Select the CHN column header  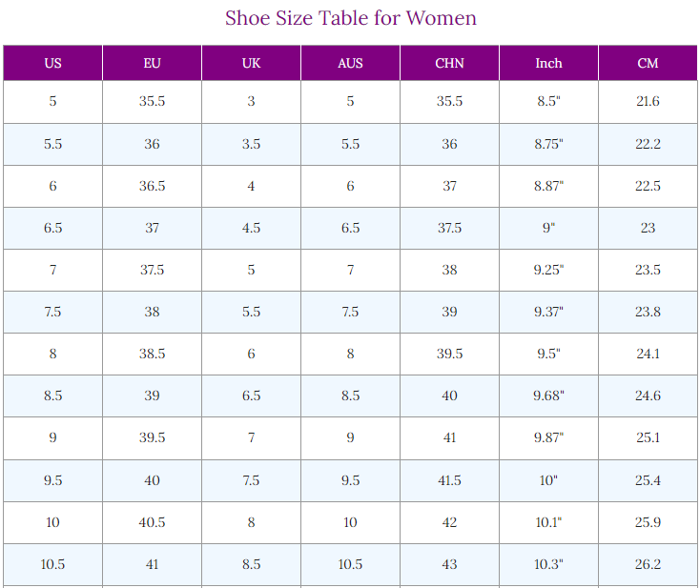click(449, 64)
